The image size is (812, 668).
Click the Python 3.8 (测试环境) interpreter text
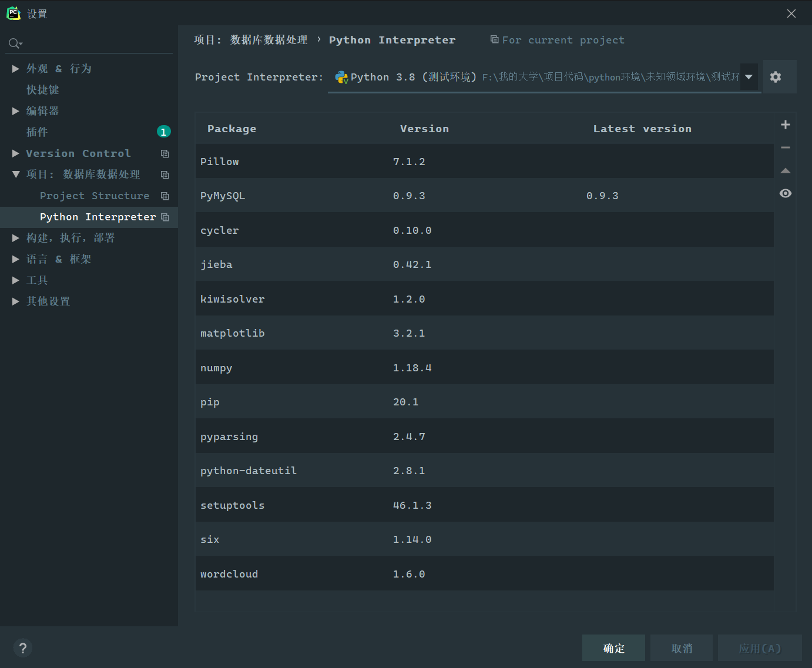pyautogui.click(x=414, y=77)
